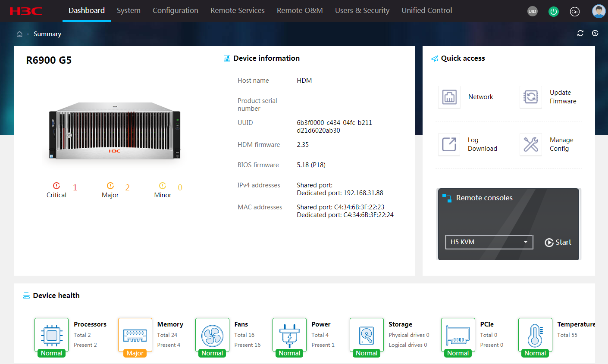Open the user avatar menu

coord(599,11)
